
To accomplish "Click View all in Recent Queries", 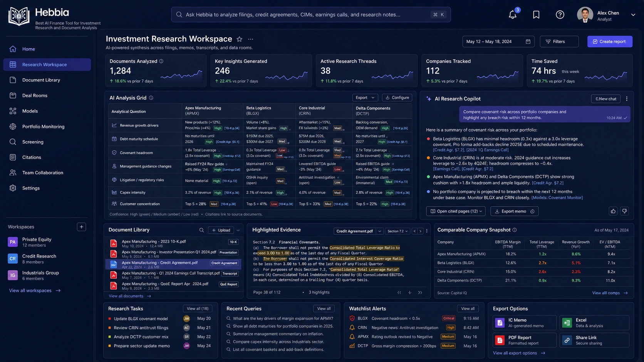I will click(324, 309).
